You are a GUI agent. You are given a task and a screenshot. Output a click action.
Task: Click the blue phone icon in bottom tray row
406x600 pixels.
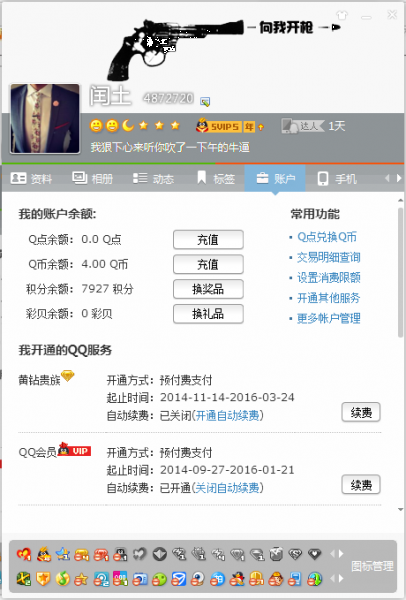(x=295, y=579)
